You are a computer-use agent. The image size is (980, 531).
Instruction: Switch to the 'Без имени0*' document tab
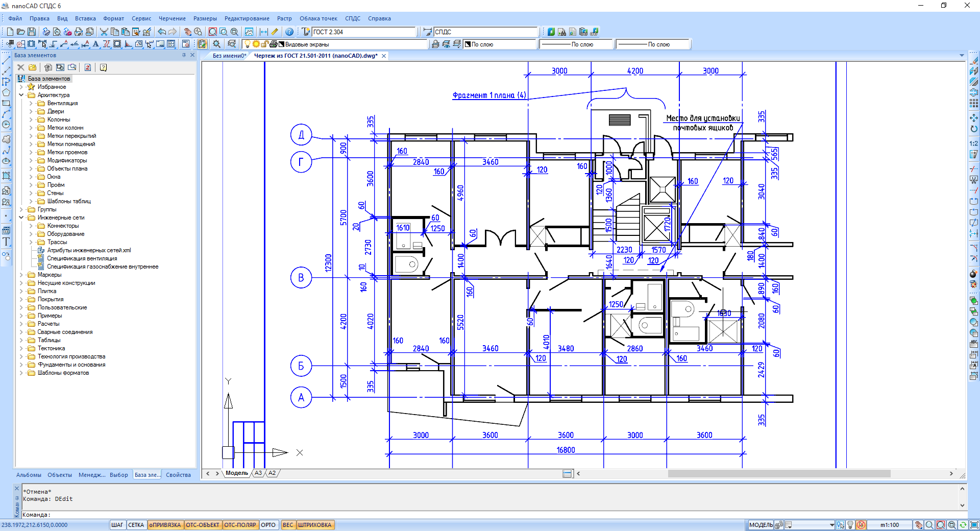click(229, 56)
